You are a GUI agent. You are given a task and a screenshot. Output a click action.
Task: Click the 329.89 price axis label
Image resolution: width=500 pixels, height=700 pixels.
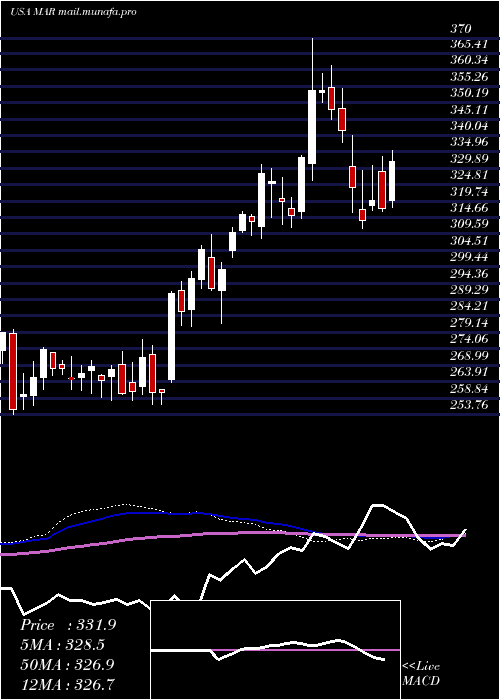pos(468,159)
